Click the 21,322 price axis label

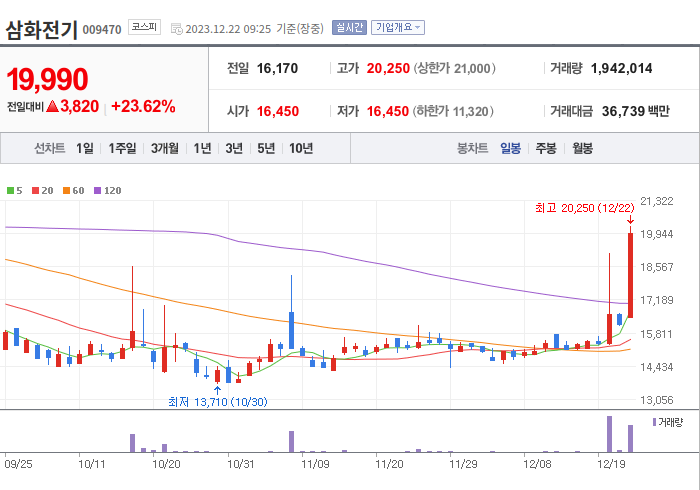coord(656,201)
